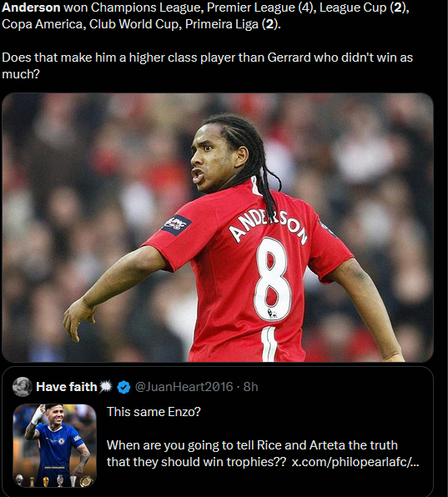
Task: Click the blue verified badge icon
Action: pyautogui.click(x=123, y=387)
